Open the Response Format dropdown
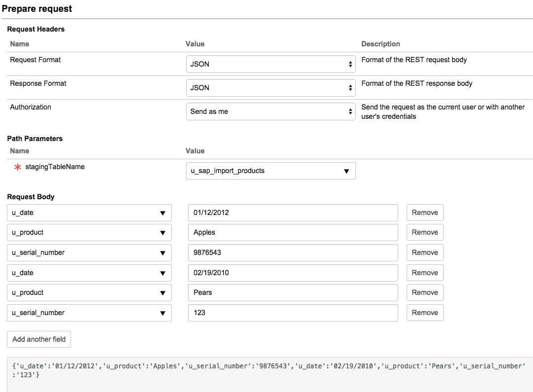Screen dimensions: 533x392 point(270,87)
